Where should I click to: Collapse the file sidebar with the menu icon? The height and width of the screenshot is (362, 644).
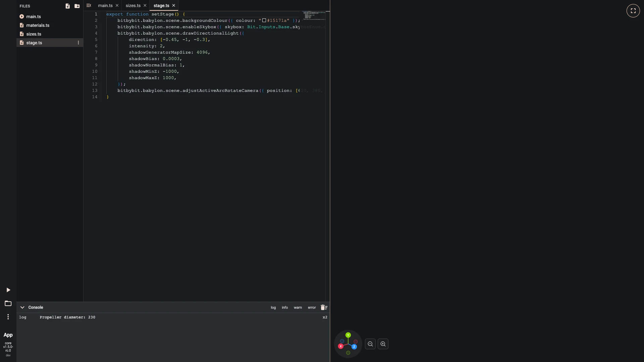tap(89, 5)
